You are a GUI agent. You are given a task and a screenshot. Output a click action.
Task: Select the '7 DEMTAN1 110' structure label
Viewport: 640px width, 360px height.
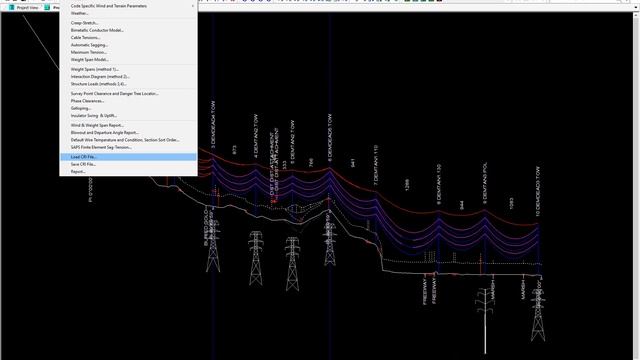point(376,165)
